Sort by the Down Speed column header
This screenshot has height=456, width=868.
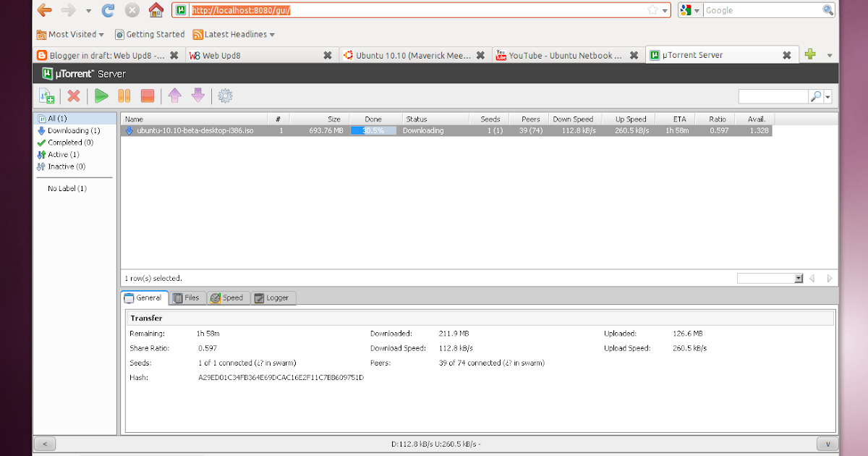(574, 119)
